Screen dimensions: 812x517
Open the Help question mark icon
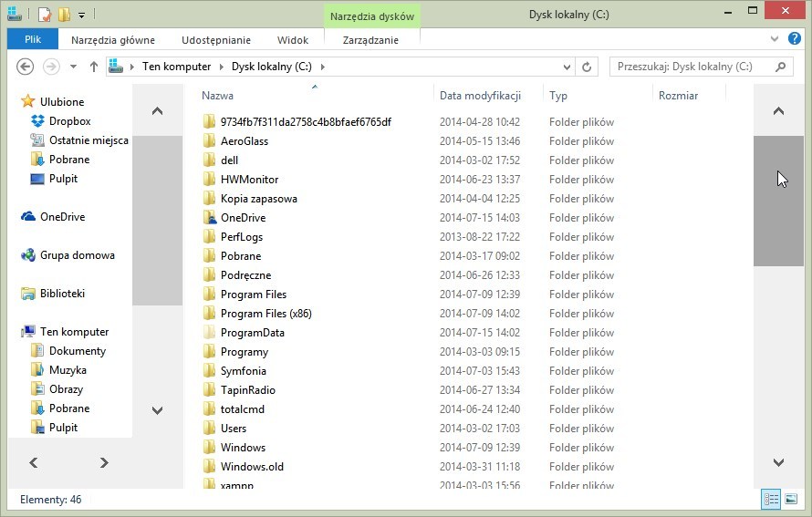pos(795,38)
